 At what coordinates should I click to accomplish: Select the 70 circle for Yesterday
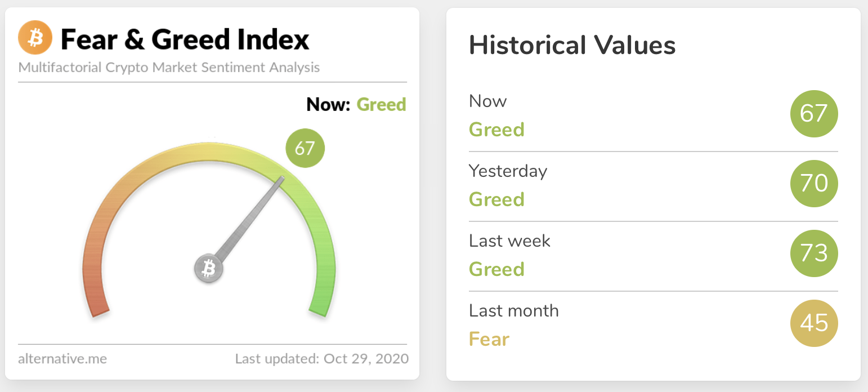click(x=814, y=184)
